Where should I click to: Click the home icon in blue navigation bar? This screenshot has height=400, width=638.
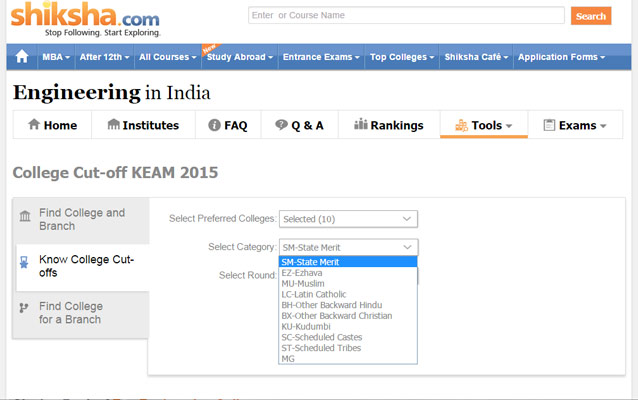(21, 57)
